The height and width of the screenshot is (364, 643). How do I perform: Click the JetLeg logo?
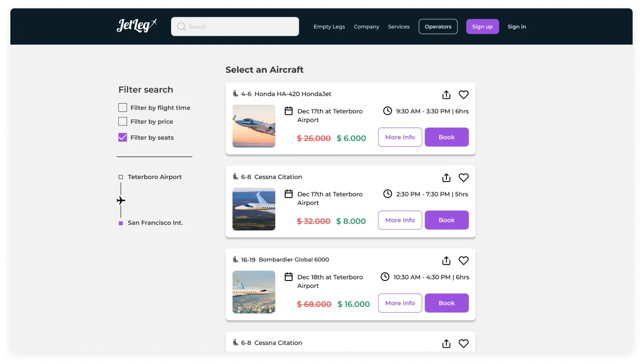(x=136, y=26)
